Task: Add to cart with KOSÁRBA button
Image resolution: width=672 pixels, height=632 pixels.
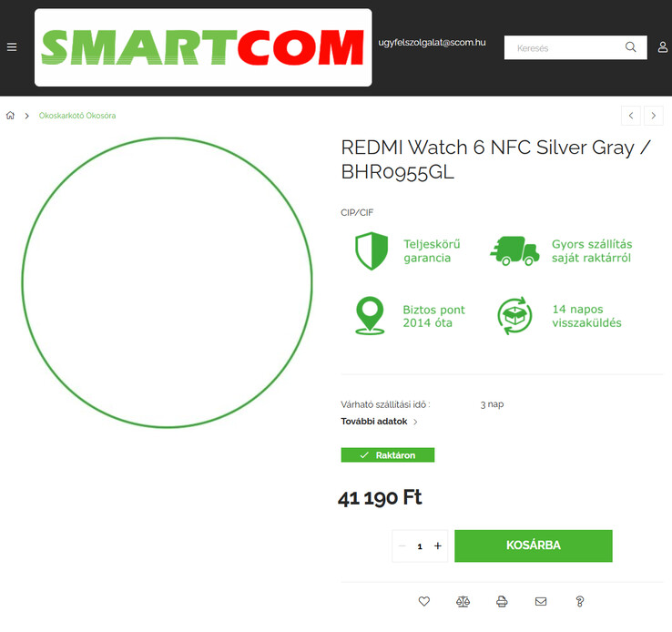Action: point(534,545)
